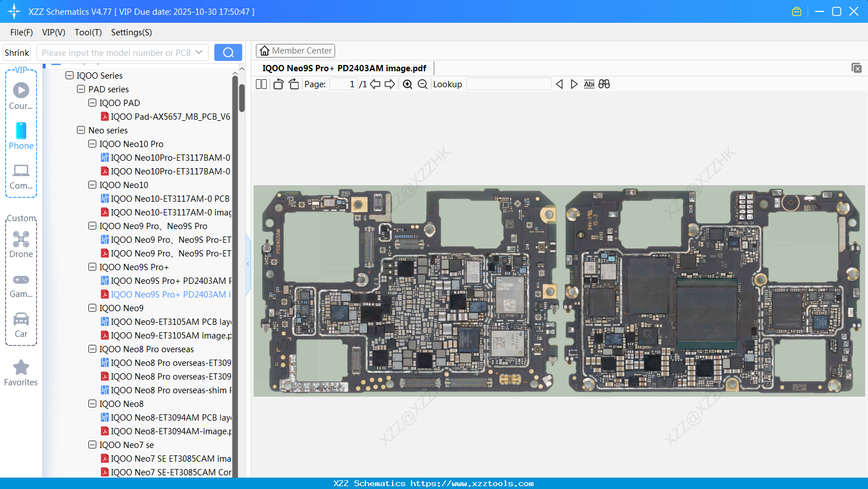The image size is (868, 489).
Task: Collapse the IQOO Neo9S Pro+ folder
Action: (x=92, y=267)
